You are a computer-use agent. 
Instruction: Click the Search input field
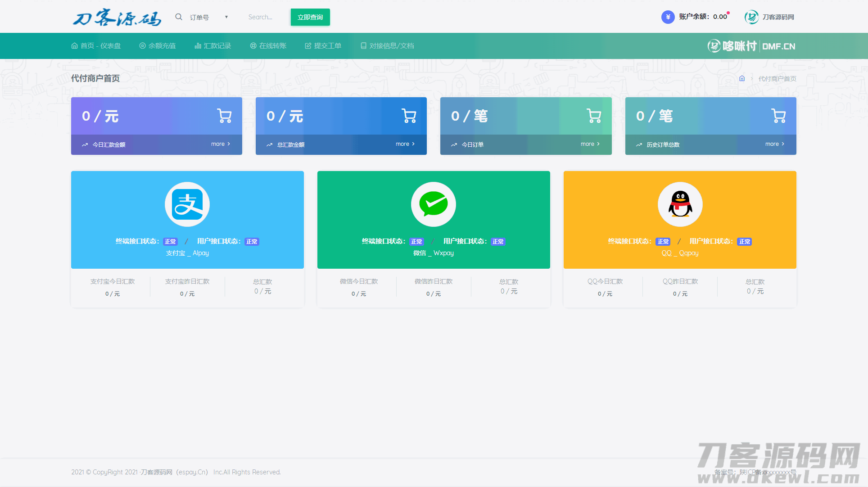(261, 17)
